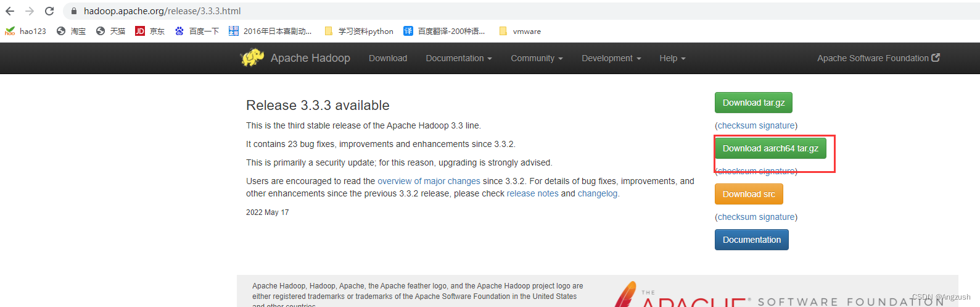Click the orange Download src button
This screenshot has height=307, width=980.
[x=749, y=194]
